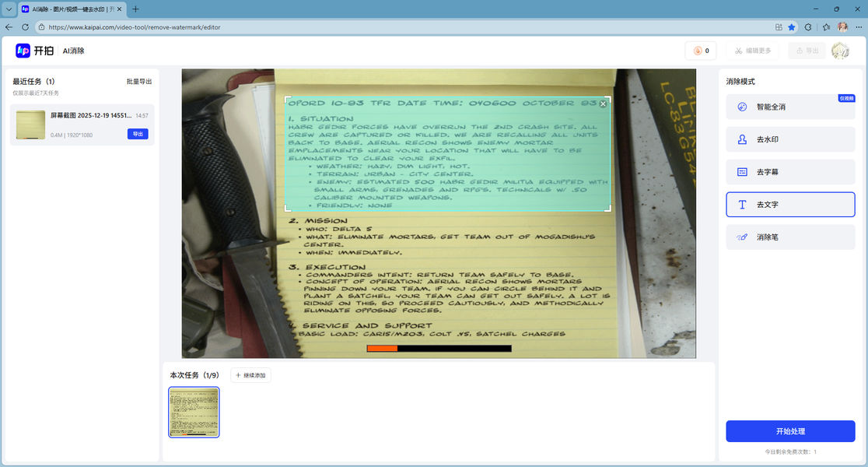The image size is (868, 467).
Task: Click the user avatar in the app header
Action: coord(839,51)
